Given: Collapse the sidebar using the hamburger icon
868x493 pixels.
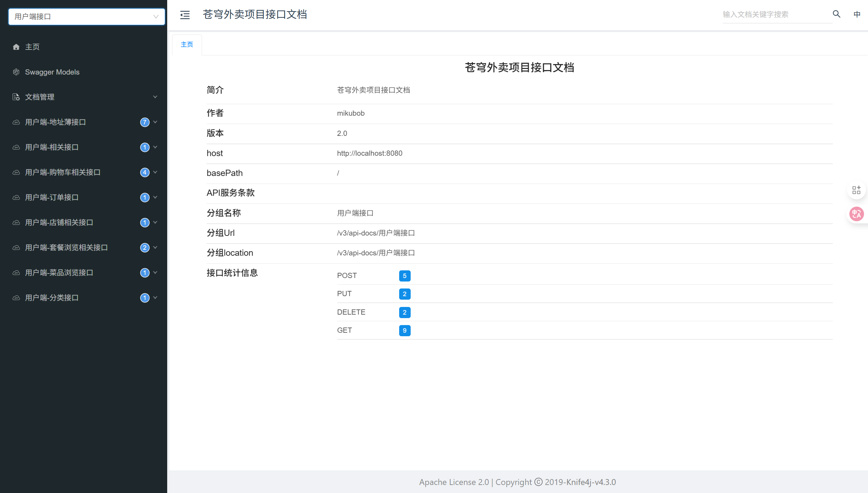Looking at the screenshot, I should click(185, 15).
